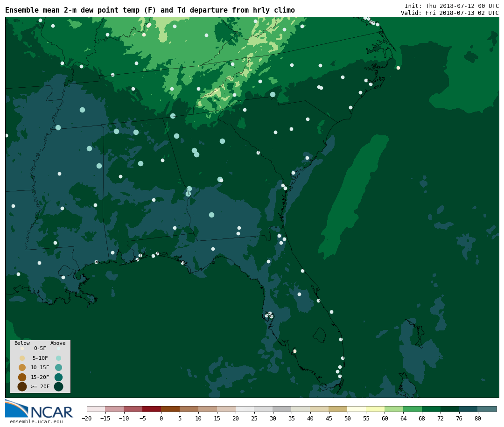Pick the 20 to 25 colorbar segment
The height and width of the screenshot is (427, 504).
click(x=245, y=409)
